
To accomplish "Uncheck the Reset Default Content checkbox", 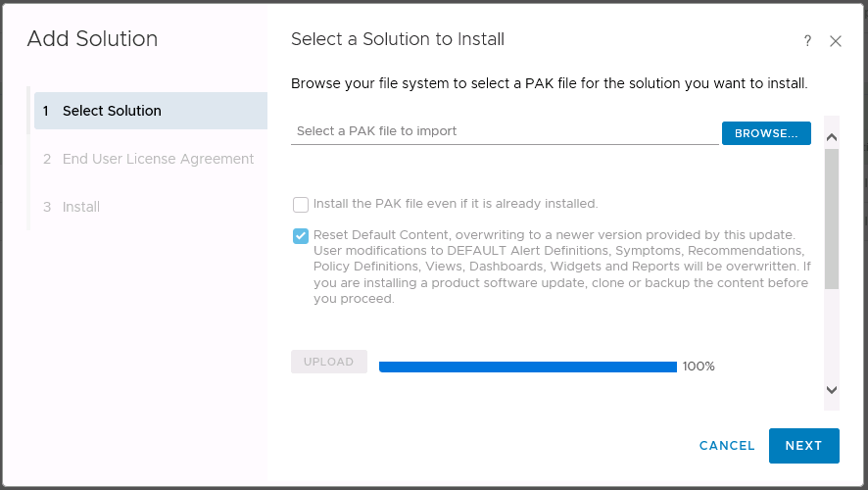I will click(x=301, y=236).
